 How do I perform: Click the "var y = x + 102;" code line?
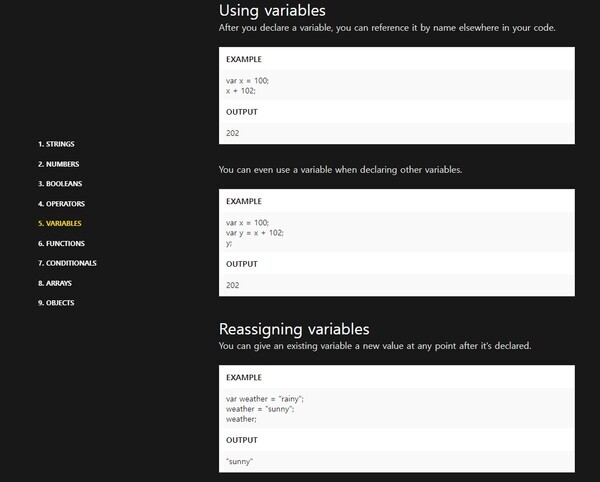pos(255,232)
